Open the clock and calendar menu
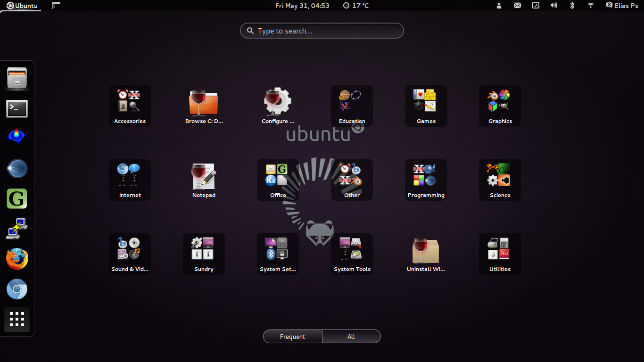Viewport: 644px width, 362px height. pos(302,6)
